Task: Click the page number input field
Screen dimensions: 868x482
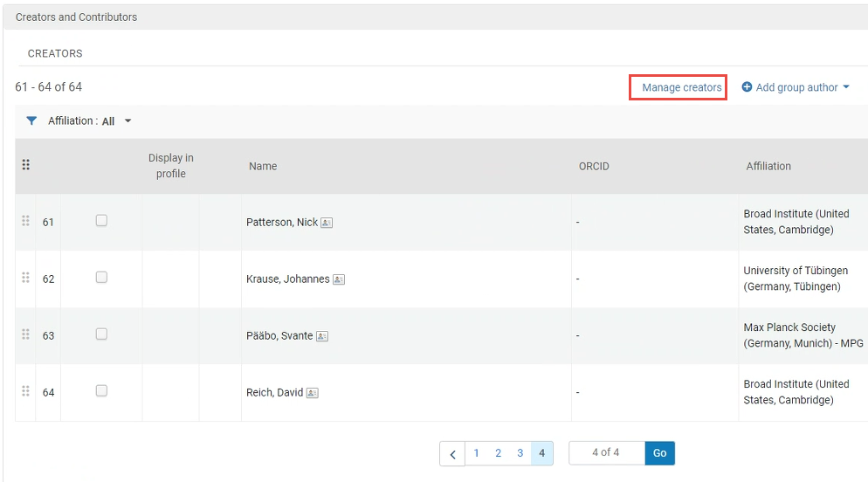Action: (606, 453)
